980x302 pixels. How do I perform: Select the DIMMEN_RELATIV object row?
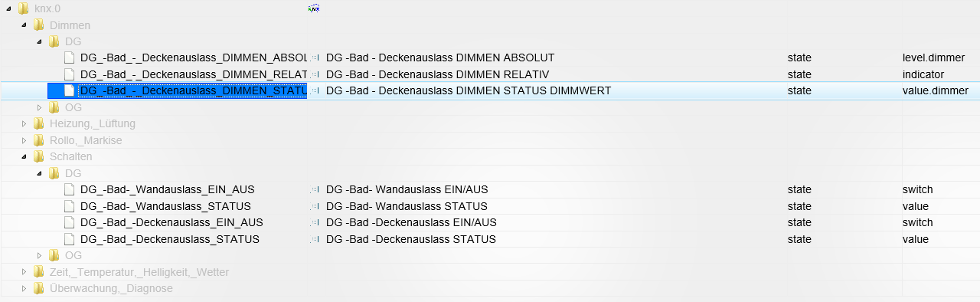pos(490,74)
